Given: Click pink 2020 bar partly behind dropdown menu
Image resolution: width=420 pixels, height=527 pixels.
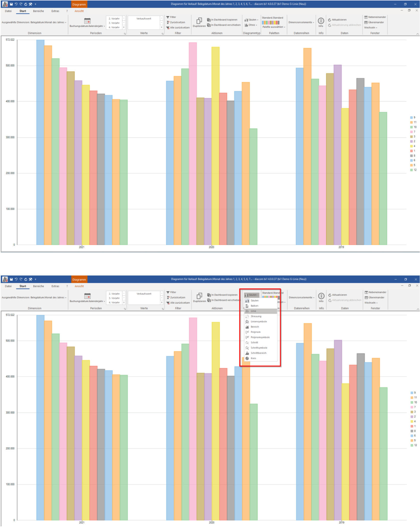Looking at the screenshot, I should pos(193,419).
